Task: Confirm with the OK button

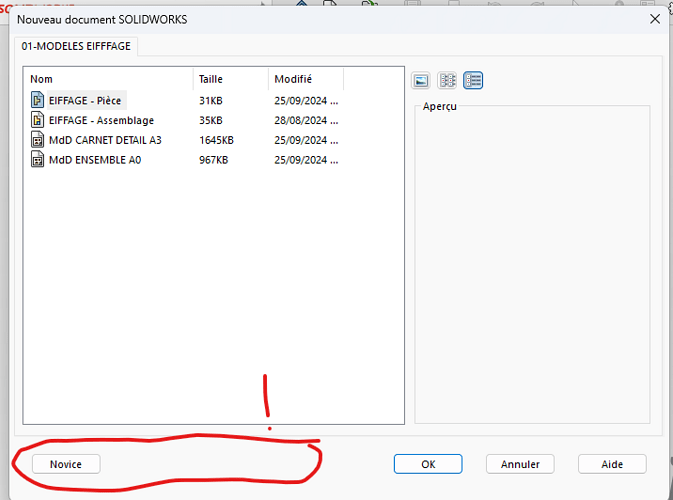Action: tap(428, 464)
